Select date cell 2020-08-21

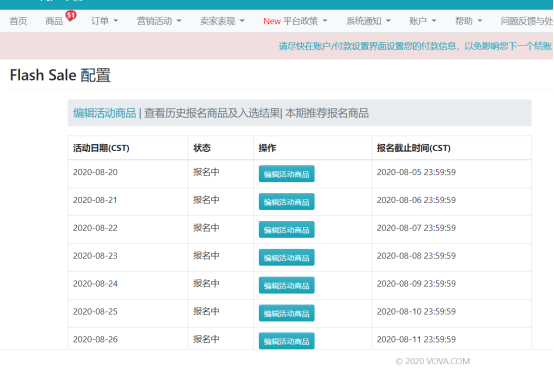[x=95, y=200]
